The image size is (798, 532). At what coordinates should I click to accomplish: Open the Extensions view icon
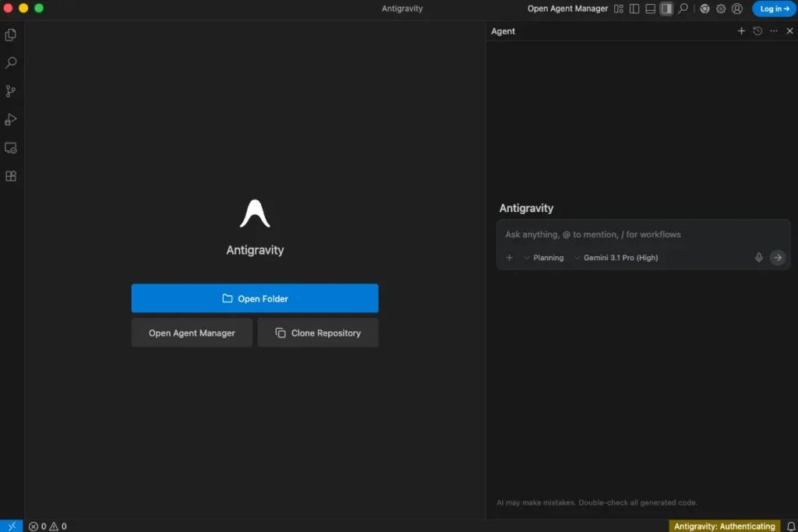[x=11, y=176]
